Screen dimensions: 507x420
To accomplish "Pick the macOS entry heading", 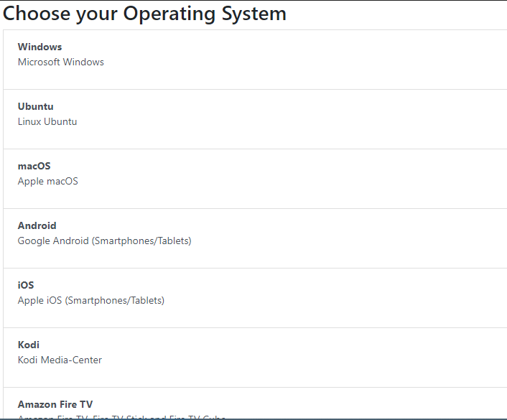I will pyautogui.click(x=34, y=166).
